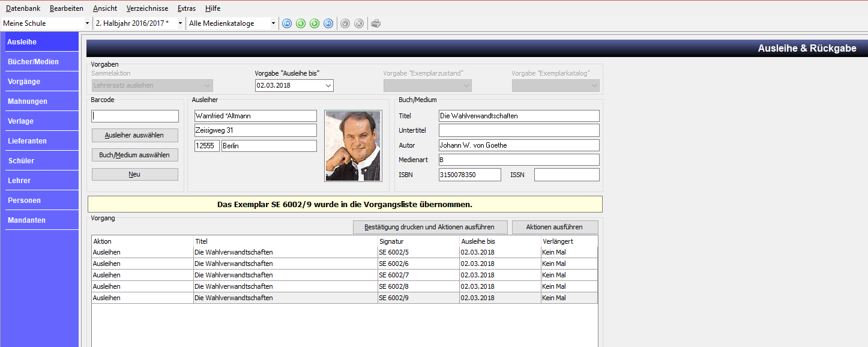The width and height of the screenshot is (868, 347).
Task: Go to next record green arrow
Action: click(x=315, y=23)
